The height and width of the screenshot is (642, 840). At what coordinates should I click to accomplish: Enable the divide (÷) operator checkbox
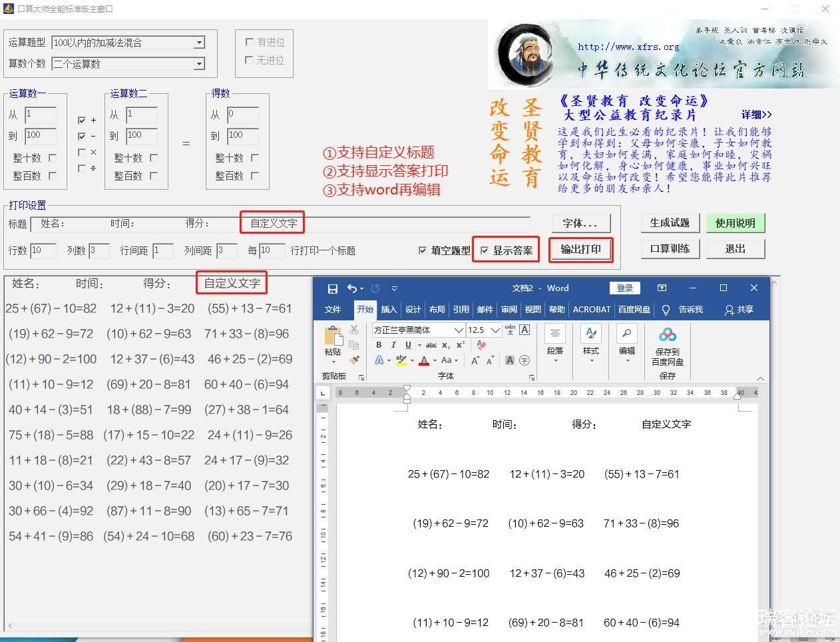pos(82,168)
